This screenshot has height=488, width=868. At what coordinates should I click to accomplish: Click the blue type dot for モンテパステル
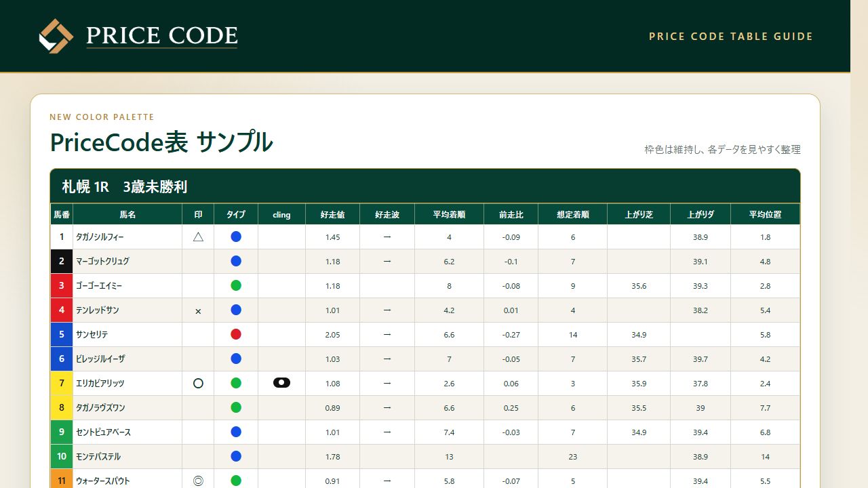coord(236,456)
